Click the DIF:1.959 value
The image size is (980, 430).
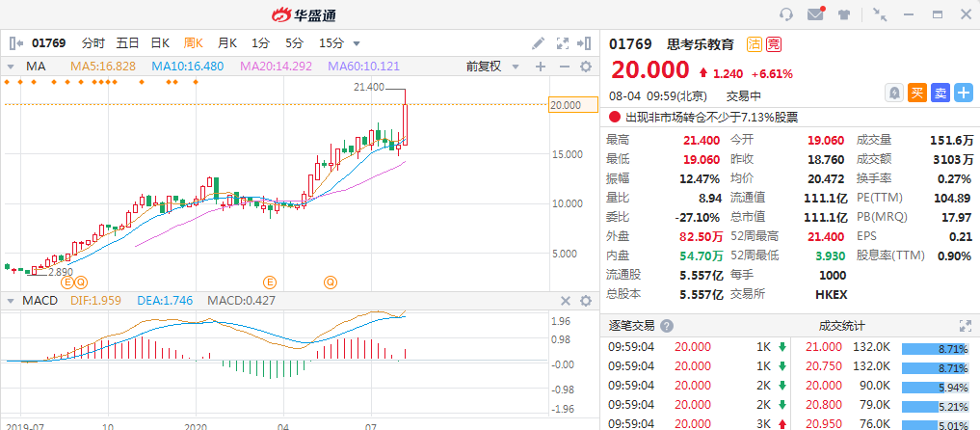point(95,301)
